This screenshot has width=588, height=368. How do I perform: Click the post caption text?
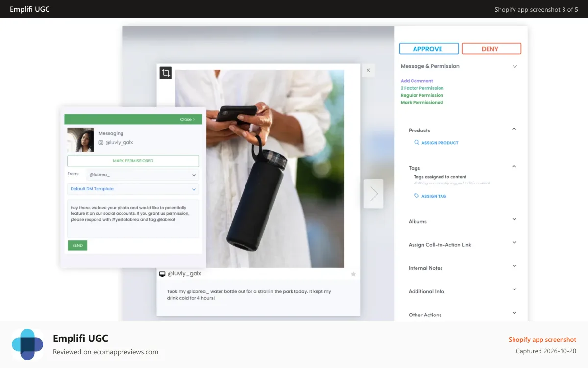pyautogui.click(x=249, y=294)
